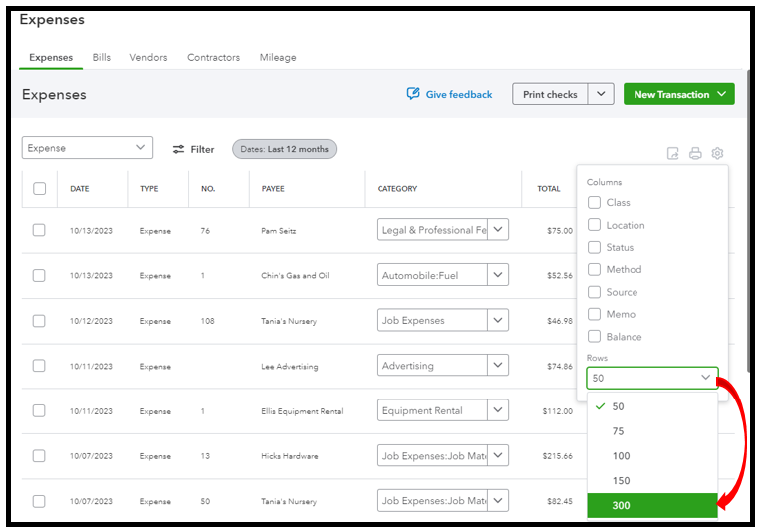The width and height of the screenshot is (763, 532).
Task: Switch to the Vendors tab
Action: pyautogui.click(x=148, y=57)
